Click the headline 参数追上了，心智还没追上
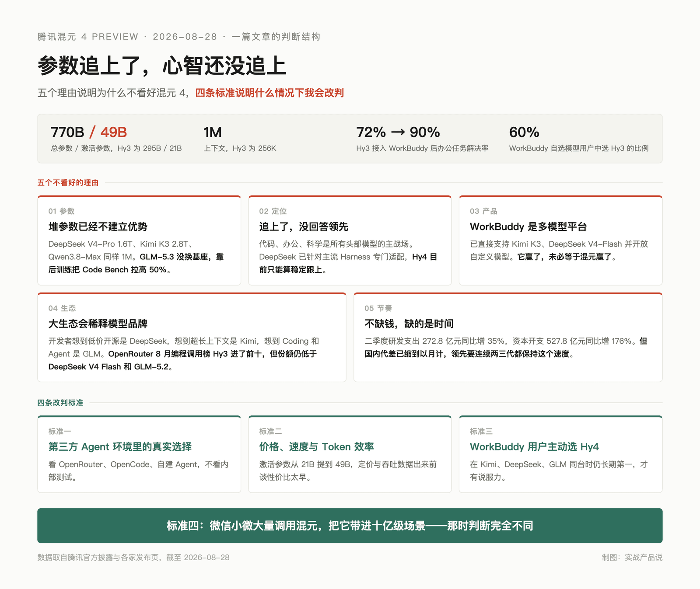The height and width of the screenshot is (589, 700). coord(162,66)
